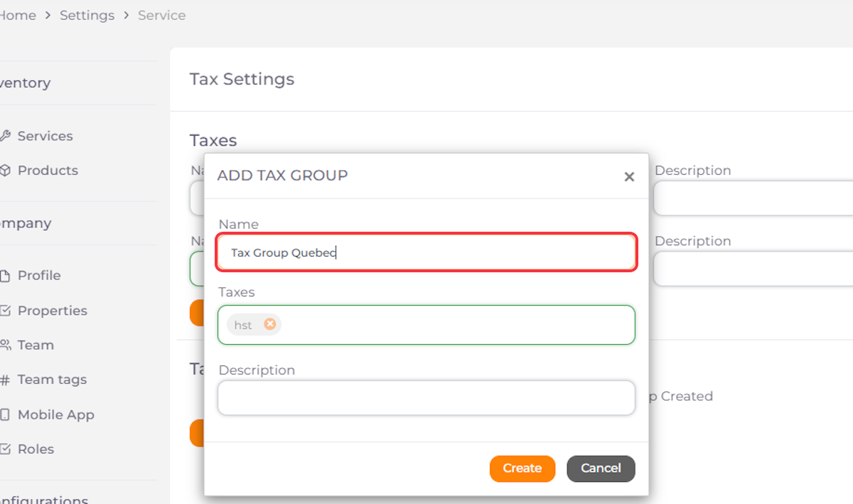
Task: Open the Taxes multi-select field
Action: [426, 325]
